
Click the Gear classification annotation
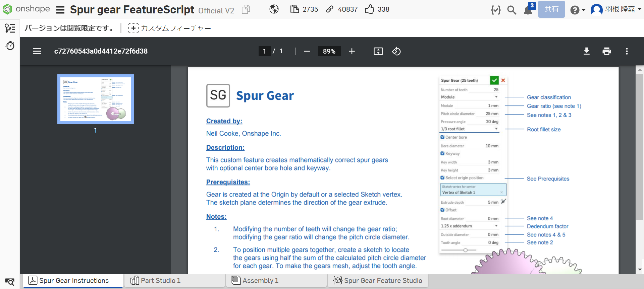(549, 97)
